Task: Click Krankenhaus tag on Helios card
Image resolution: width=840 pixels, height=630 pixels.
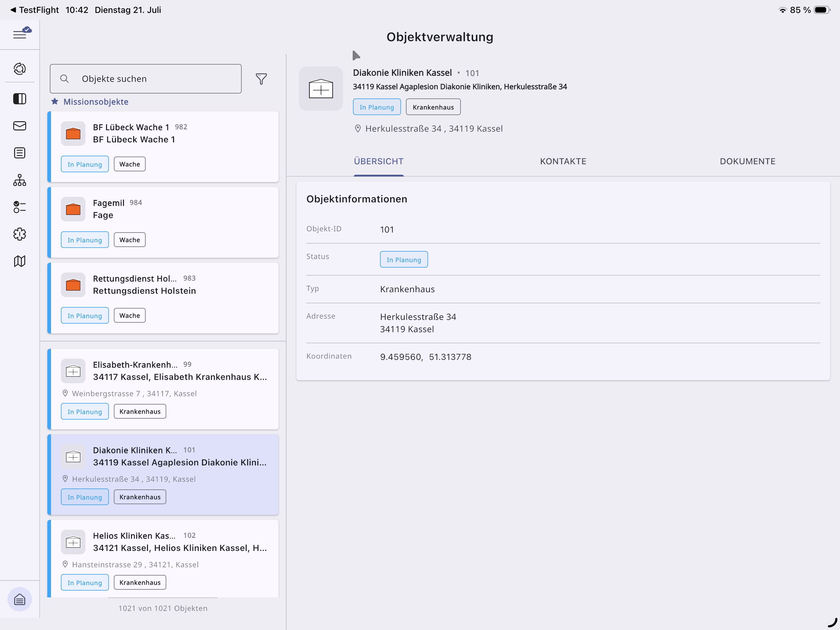Action: coord(140,582)
